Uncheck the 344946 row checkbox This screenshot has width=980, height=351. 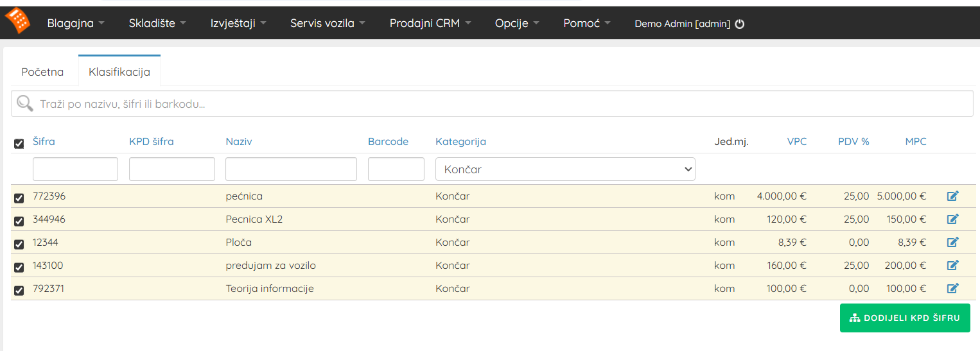point(19,221)
